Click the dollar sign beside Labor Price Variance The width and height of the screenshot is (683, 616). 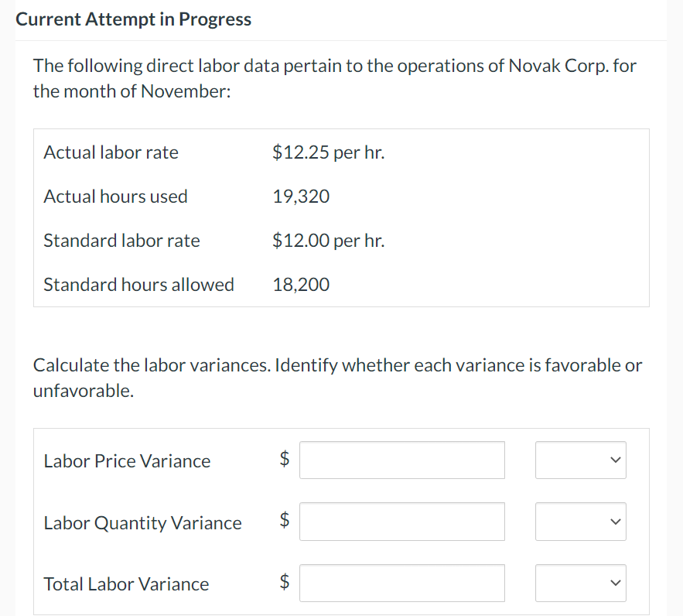point(283,460)
